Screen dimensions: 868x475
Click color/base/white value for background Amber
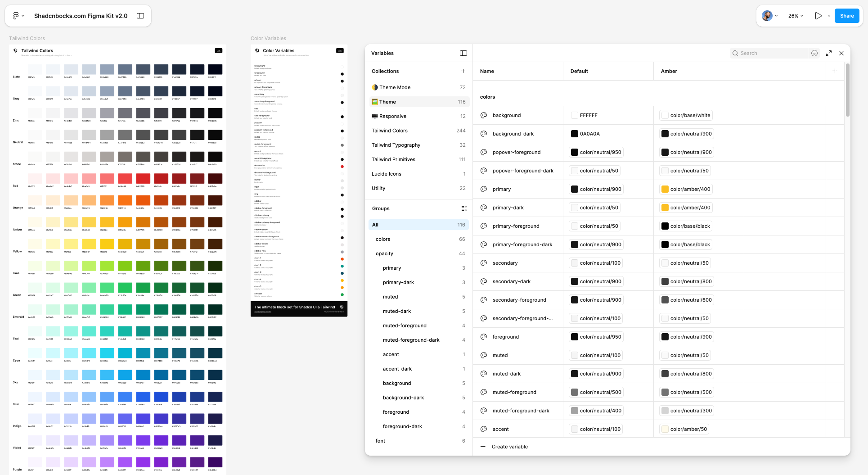tap(686, 115)
